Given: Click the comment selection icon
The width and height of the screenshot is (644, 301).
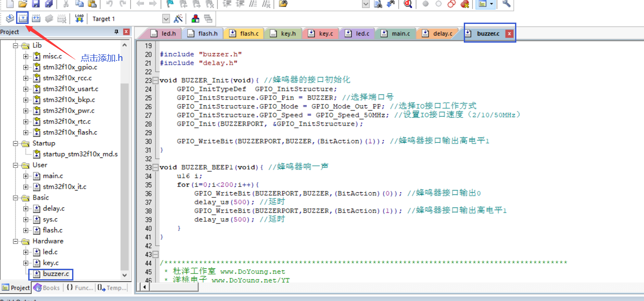Looking at the screenshot, I should click(x=254, y=4).
